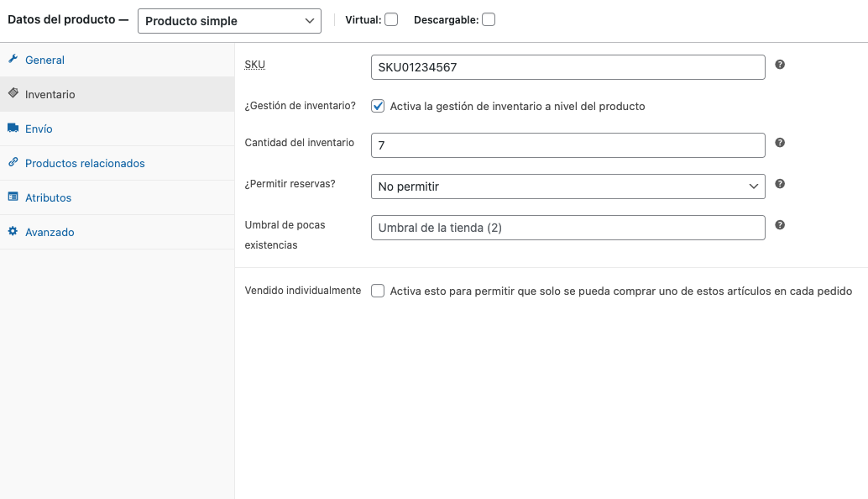Click help icon beside Permitir reservas dropdown
Viewport: 868px width, 499px height.
pyautogui.click(x=780, y=184)
